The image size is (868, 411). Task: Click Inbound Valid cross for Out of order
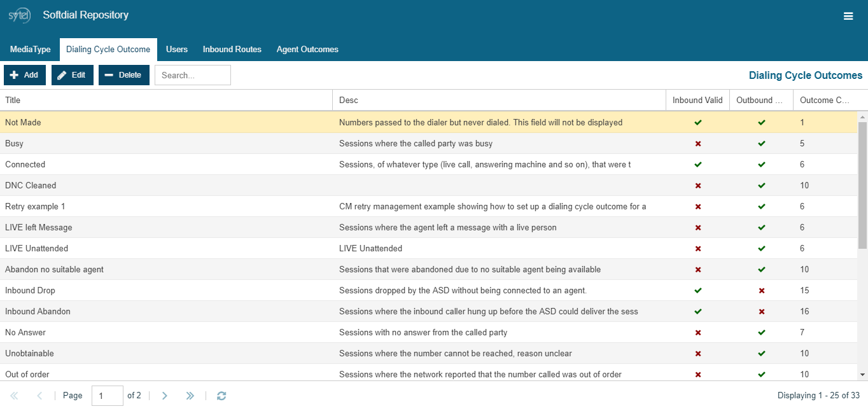coord(698,375)
